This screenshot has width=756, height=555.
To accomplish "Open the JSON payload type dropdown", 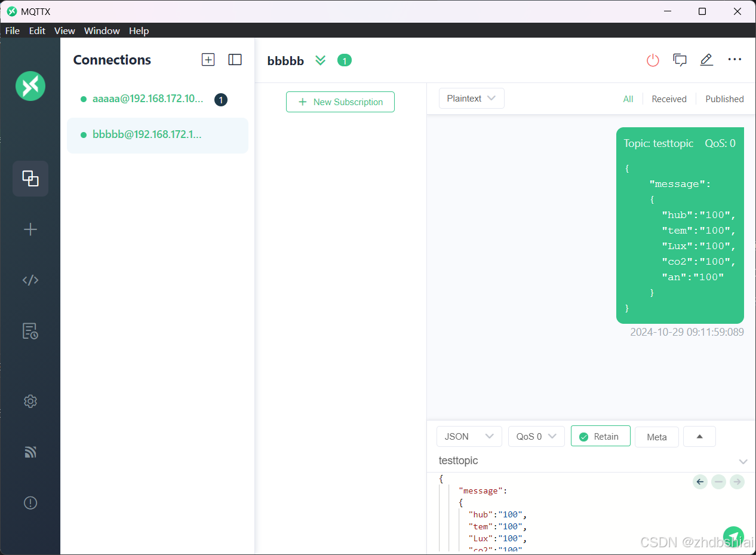I will [469, 437].
